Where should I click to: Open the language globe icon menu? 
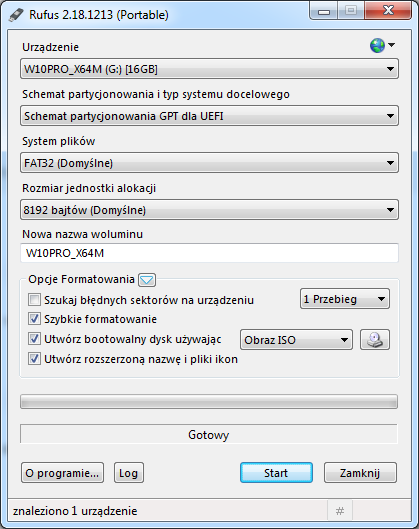[x=382, y=45]
